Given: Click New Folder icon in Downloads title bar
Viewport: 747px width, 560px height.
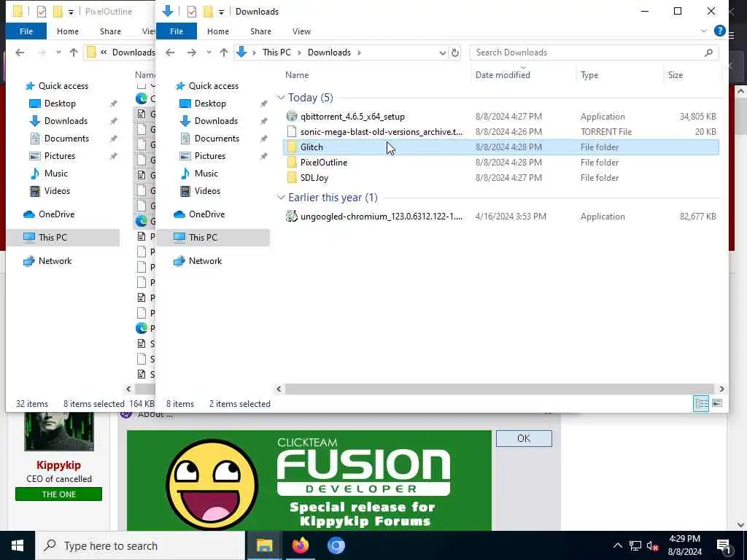Looking at the screenshot, I should (208, 12).
